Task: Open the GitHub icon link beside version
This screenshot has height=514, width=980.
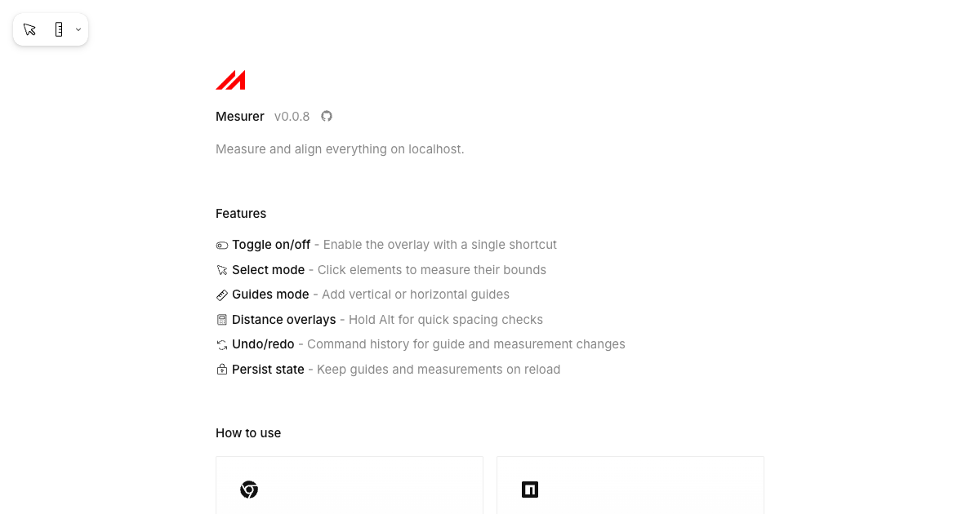Action: pos(327,116)
